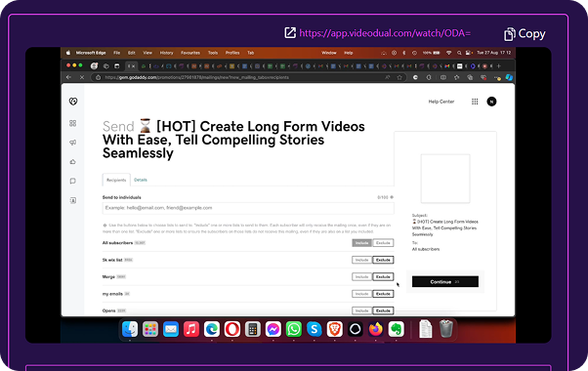Image resolution: width=588 pixels, height=371 pixels.
Task: Click the email preview thumbnail
Action: 445,179
